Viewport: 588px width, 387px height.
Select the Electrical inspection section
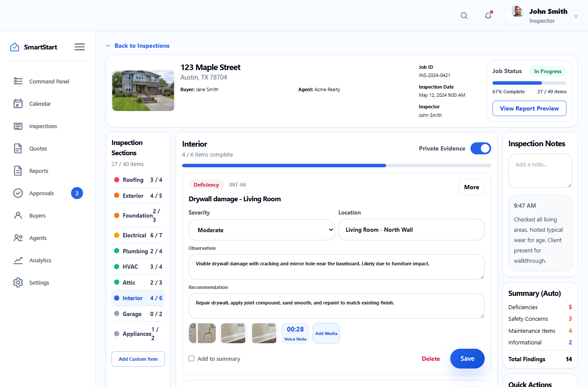[x=138, y=235]
